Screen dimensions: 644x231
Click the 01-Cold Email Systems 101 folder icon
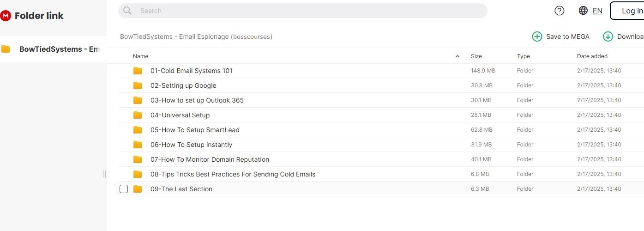click(138, 71)
